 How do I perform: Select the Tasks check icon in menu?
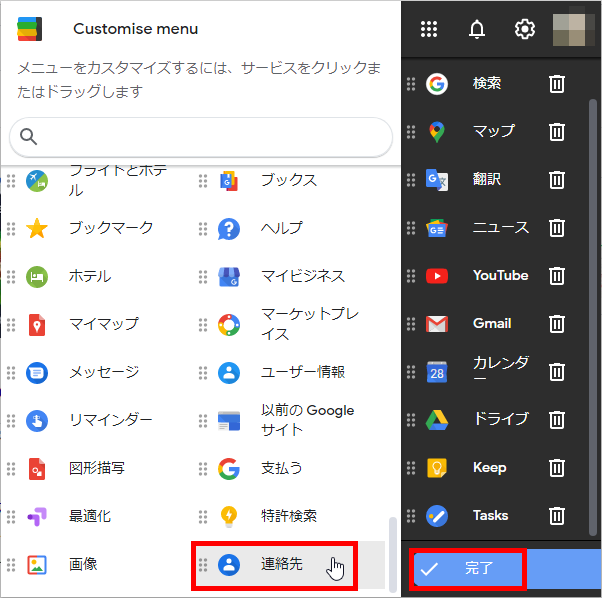coord(437,516)
